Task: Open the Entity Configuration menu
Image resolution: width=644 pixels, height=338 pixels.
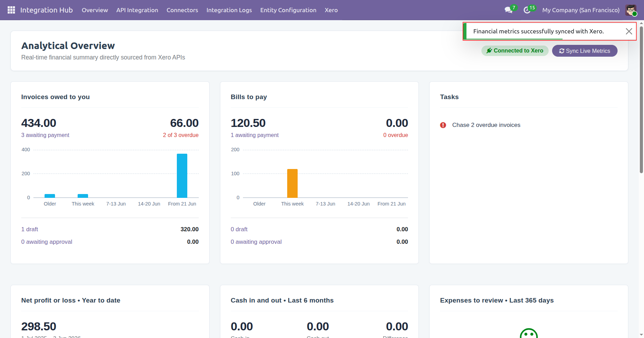Action: click(x=288, y=10)
